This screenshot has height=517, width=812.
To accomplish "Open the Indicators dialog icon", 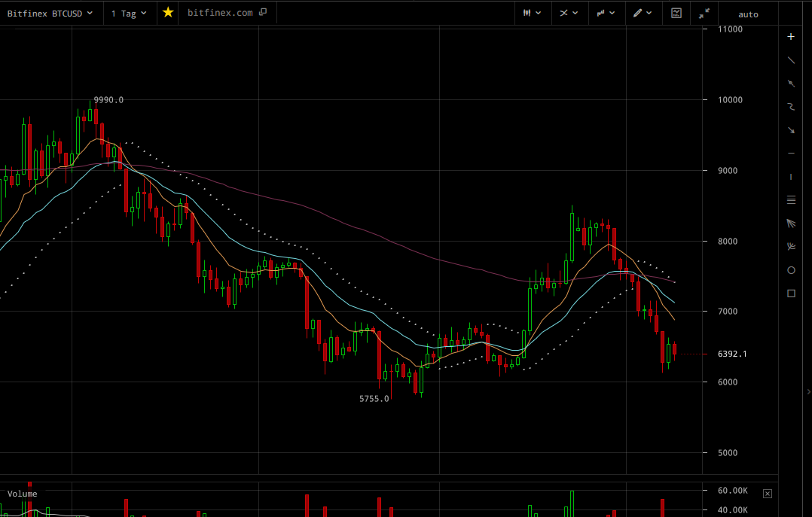I will click(676, 13).
